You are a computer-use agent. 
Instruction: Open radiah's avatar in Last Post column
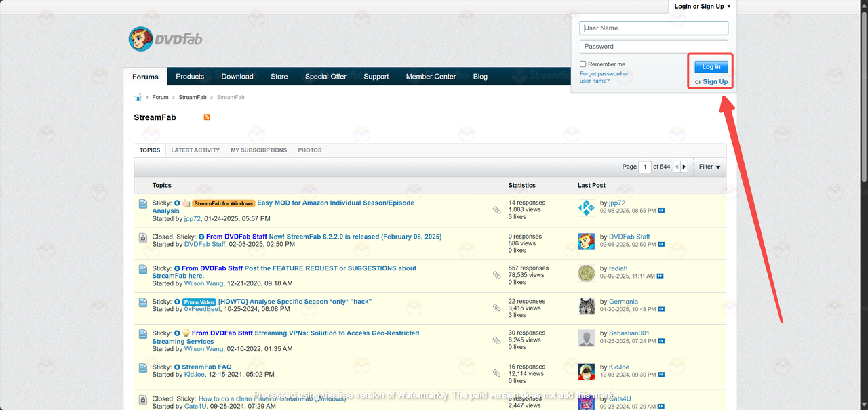coord(587,273)
